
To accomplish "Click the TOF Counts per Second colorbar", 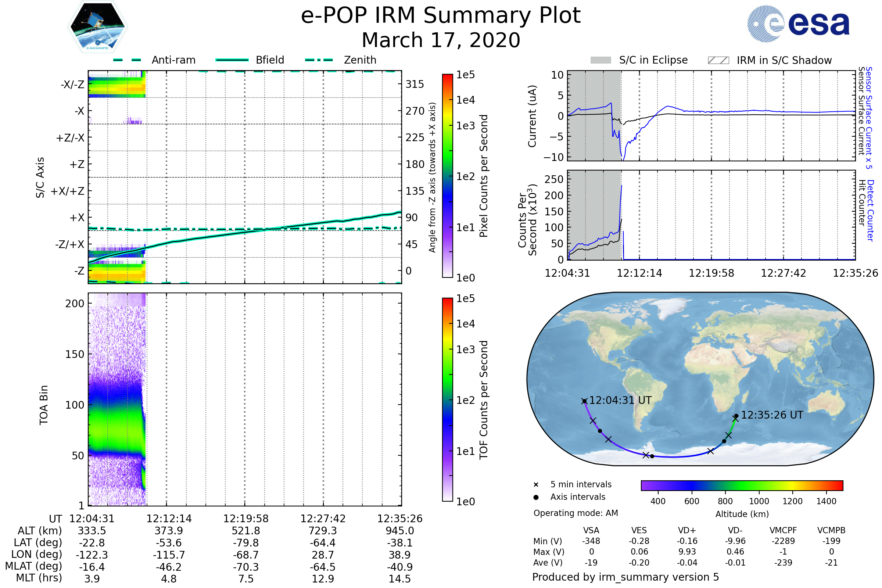I will coord(447,399).
